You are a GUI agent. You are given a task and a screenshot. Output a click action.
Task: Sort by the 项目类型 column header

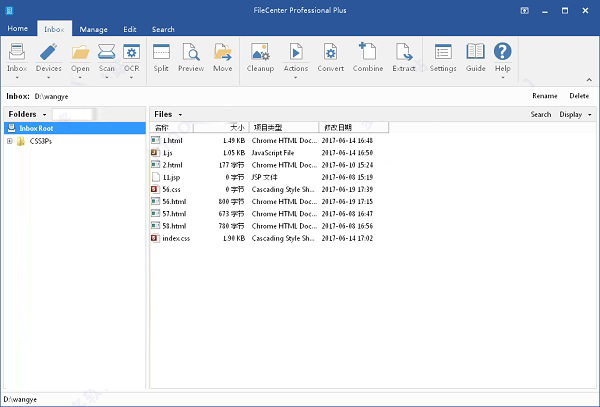284,127
